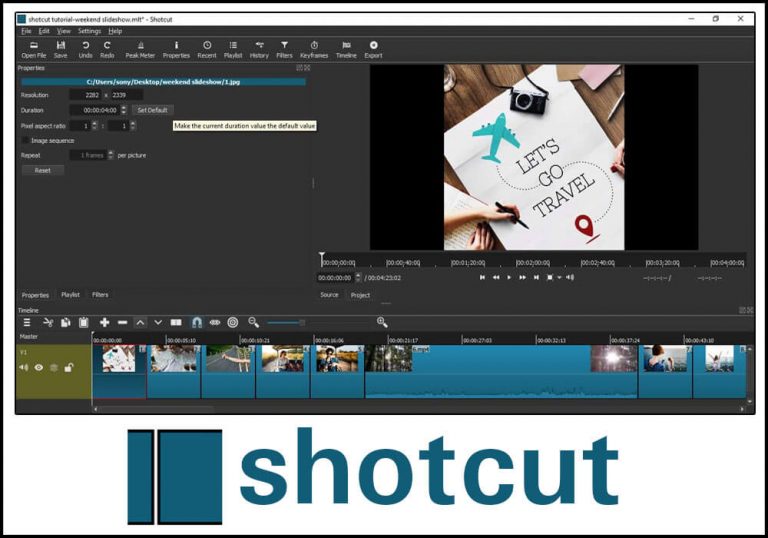Viewport: 768px width, 538px height.
Task: Toggle the Timeline panel from the toolbar
Action: tap(346, 49)
